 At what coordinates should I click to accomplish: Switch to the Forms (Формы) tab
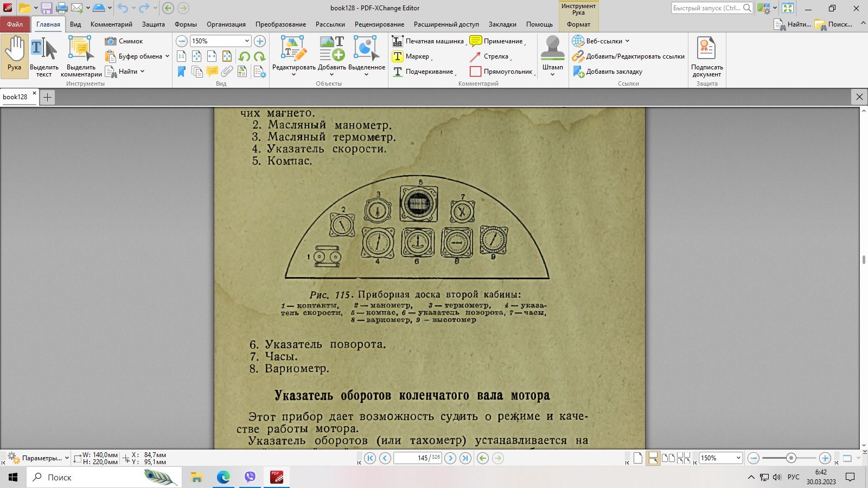(x=186, y=24)
